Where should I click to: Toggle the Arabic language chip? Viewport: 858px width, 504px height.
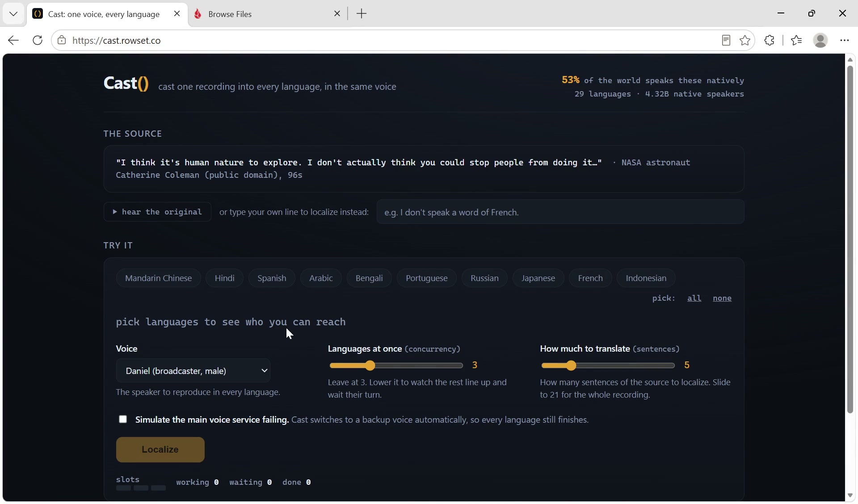321,278
